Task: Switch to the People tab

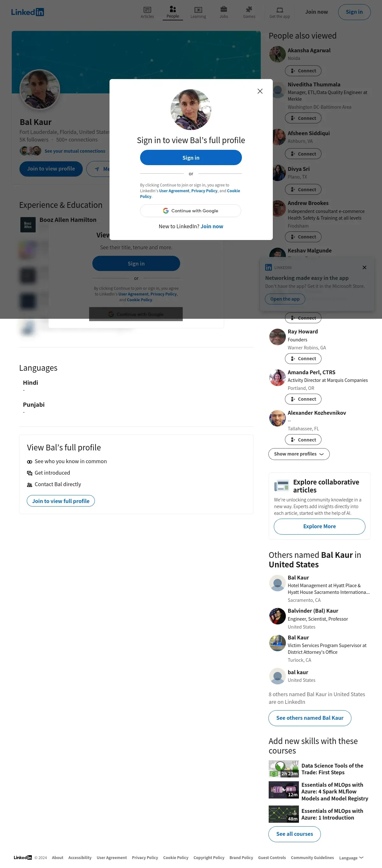Action: point(173,12)
